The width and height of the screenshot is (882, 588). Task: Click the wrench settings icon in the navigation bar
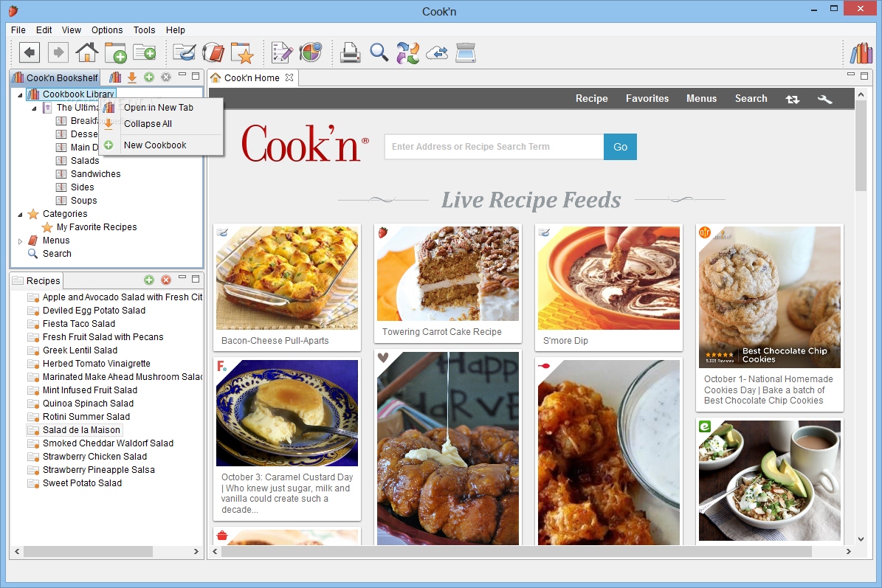click(x=824, y=99)
